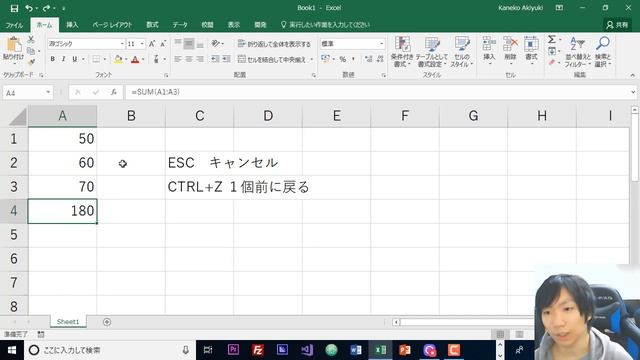The width and height of the screenshot is (640, 360).
Task: Apply the red Font Color A
Action: pos(135,60)
